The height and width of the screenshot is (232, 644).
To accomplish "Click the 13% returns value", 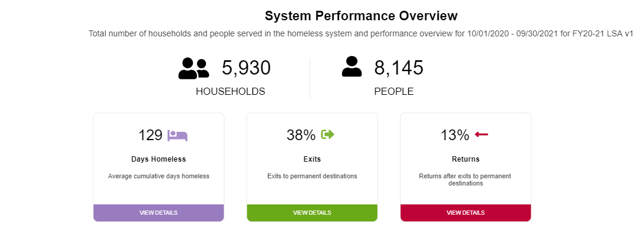I will pos(455,135).
